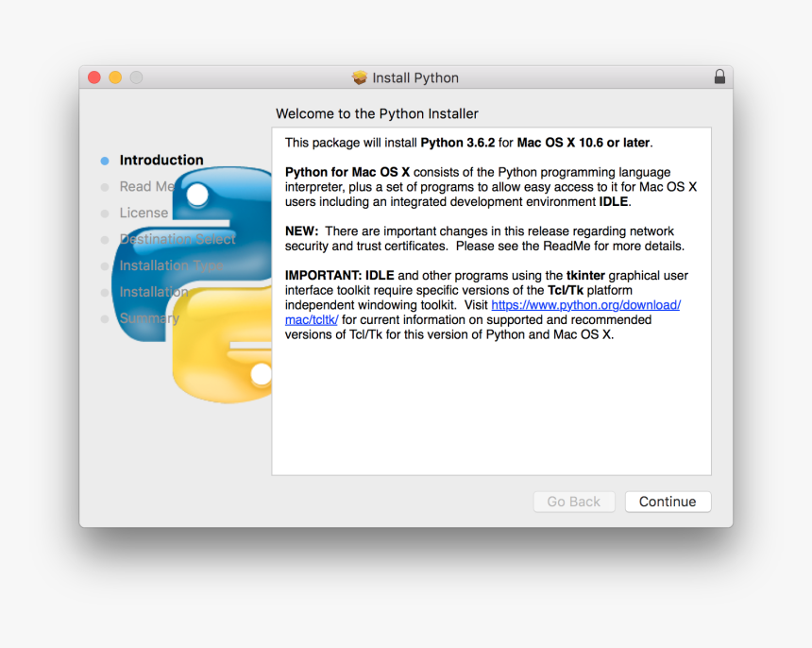The image size is (812, 648).
Task: Open the python.org tcltk download link
Action: tap(585, 305)
